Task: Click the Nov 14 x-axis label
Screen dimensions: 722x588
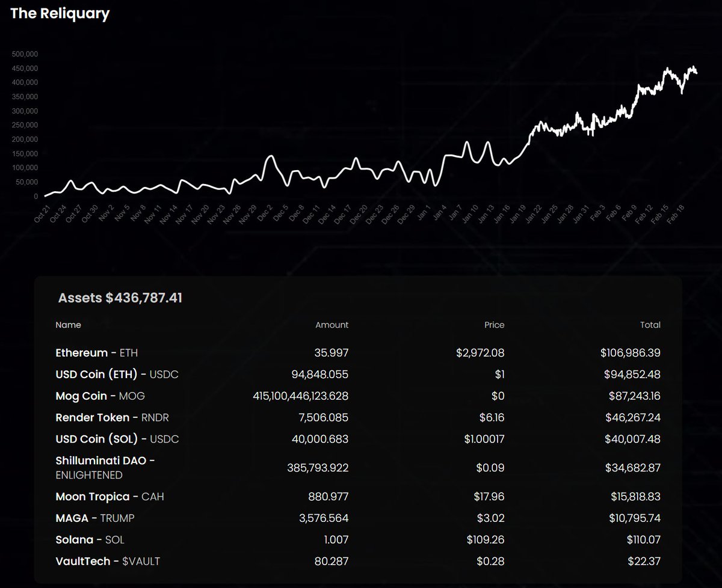Action: [x=169, y=213]
